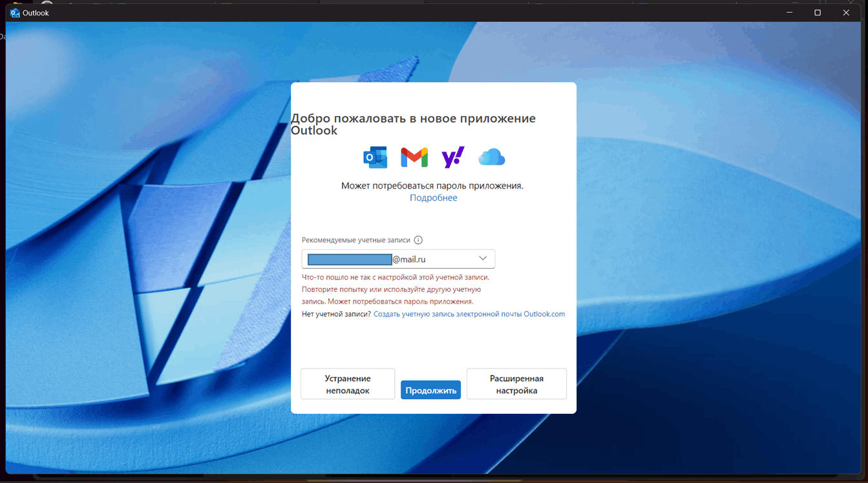The image size is (868, 483).
Task: Open Создать учетную запись Outlook.com link
Action: tap(469, 314)
